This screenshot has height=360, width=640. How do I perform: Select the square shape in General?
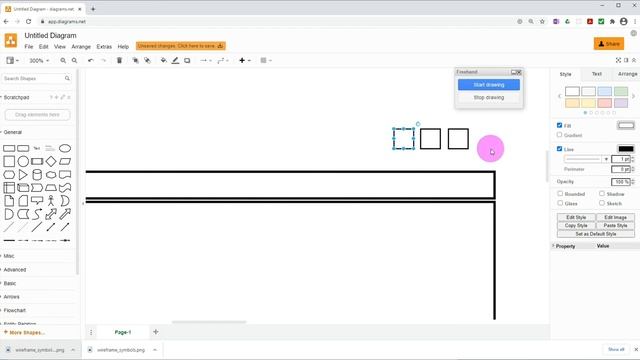pyautogui.click(x=9, y=161)
